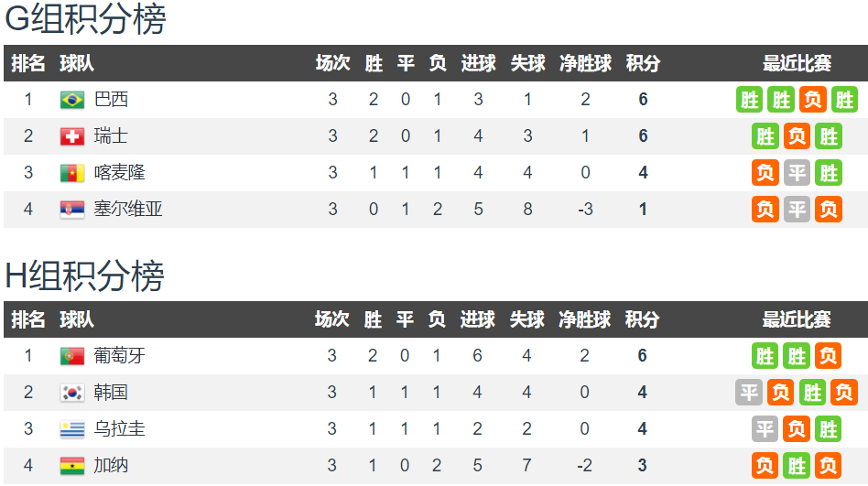Click the Brazil flag icon
This screenshot has width=868, height=486.
click(72, 100)
